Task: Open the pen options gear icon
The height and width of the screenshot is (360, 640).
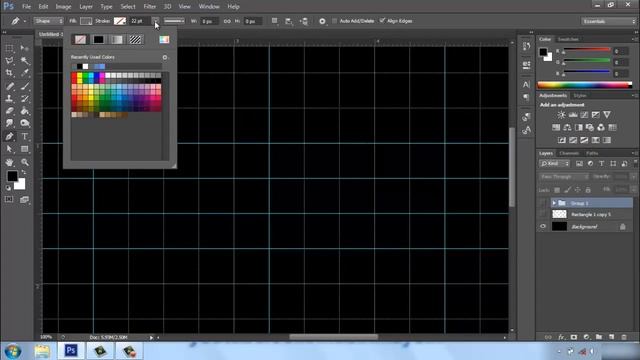Action: pos(322,21)
